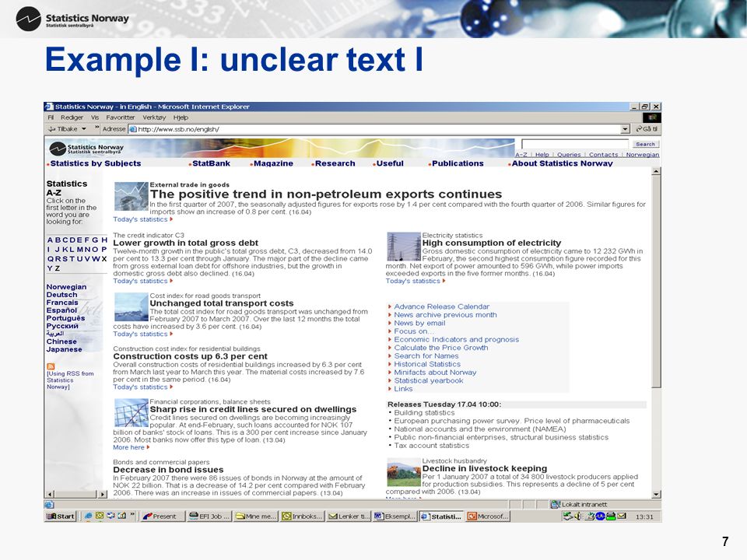Image resolution: width=747 pixels, height=560 pixels.
Task: Open the Publications section
Action: click(458, 163)
